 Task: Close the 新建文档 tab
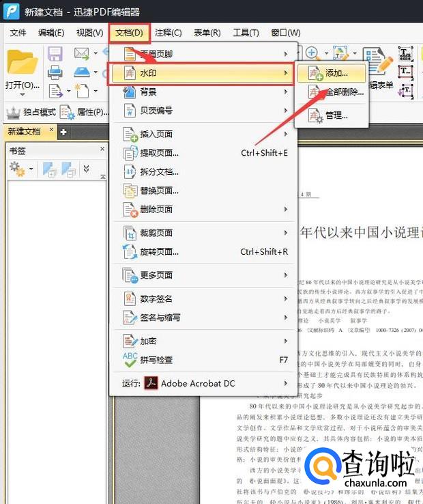pos(51,129)
